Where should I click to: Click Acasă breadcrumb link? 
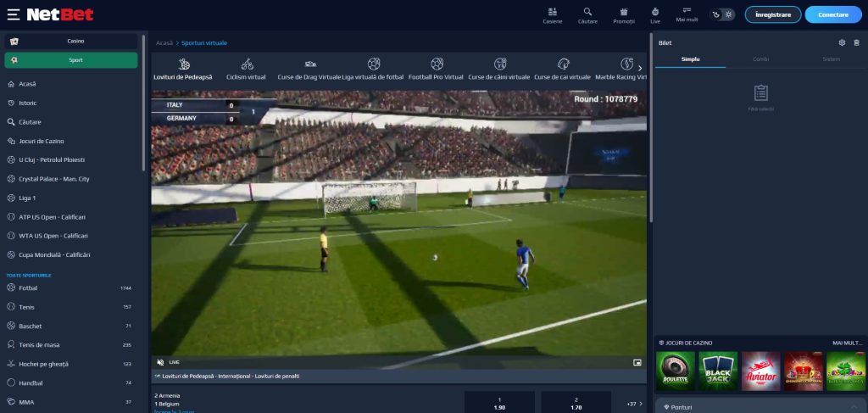[x=164, y=42]
